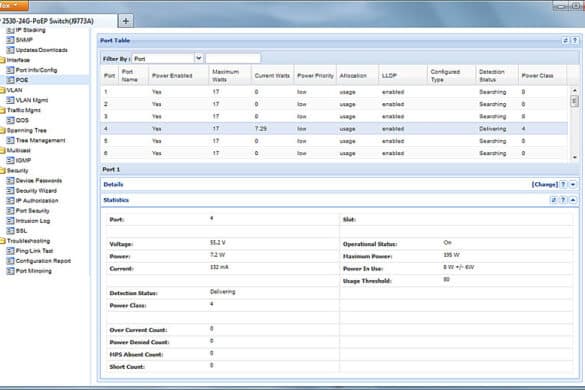Click the table scrollbar up arrow
Viewport: 585px width, 390px height.
pos(574,90)
